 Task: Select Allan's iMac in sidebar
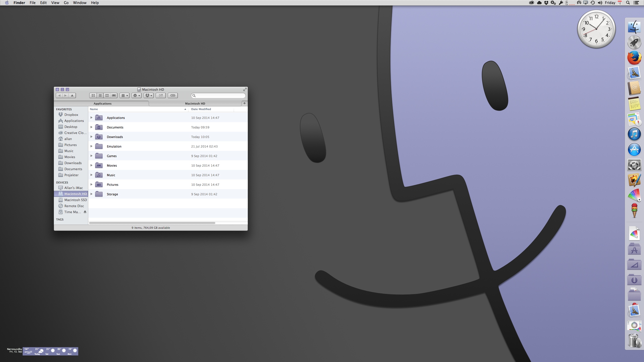pos(71,188)
